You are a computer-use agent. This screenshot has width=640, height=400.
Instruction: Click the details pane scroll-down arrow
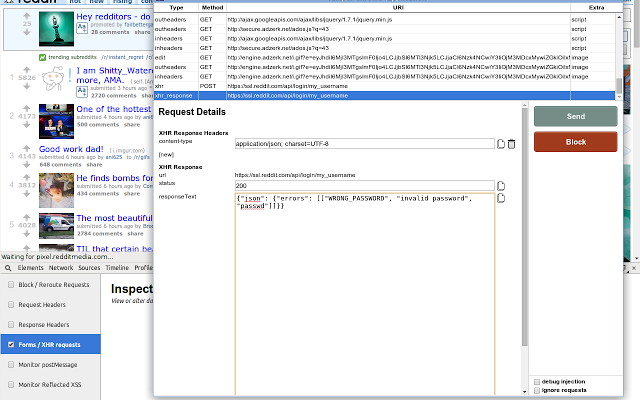pyautogui.click(x=524, y=392)
